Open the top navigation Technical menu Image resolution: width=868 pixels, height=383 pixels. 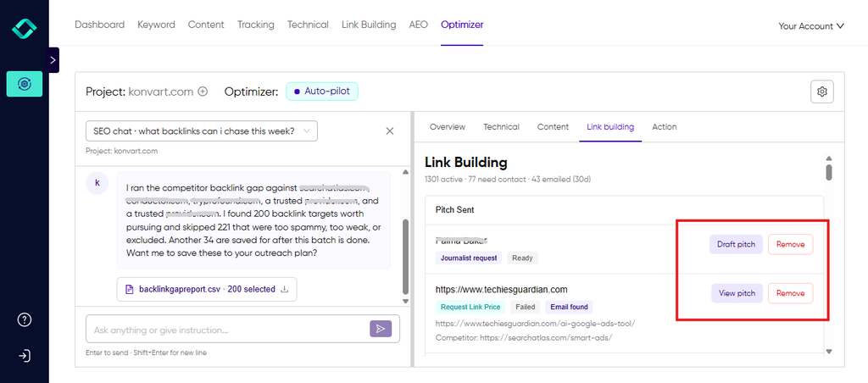point(308,25)
